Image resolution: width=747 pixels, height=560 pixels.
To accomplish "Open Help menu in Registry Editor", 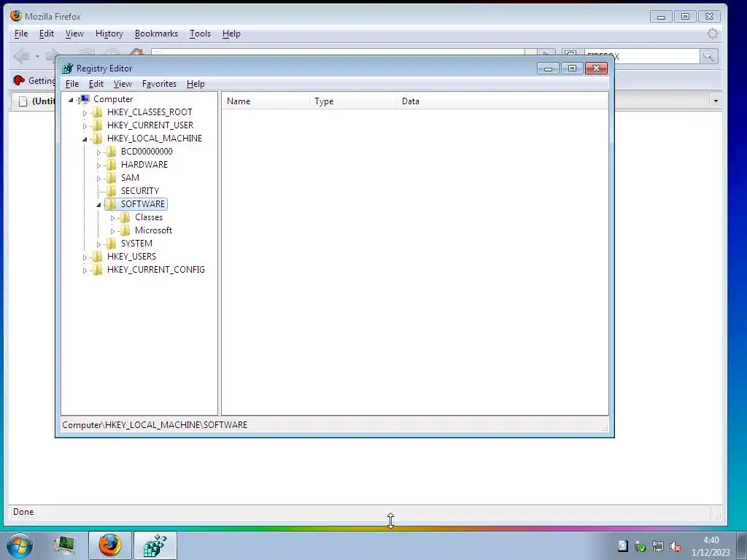I will point(196,84).
